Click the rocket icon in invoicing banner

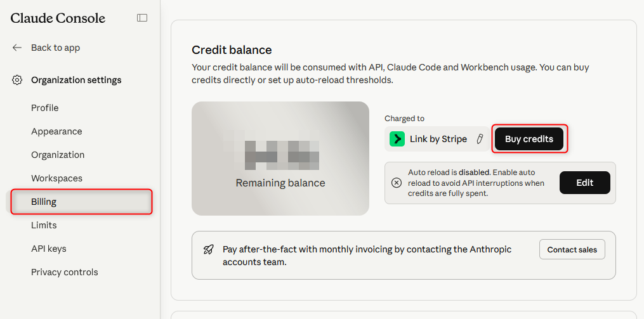(x=208, y=249)
